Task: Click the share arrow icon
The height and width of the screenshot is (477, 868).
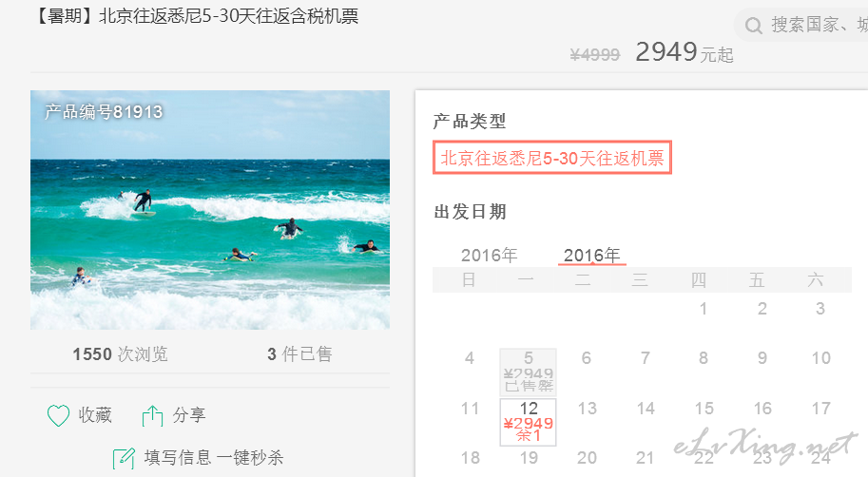Action: coord(152,416)
